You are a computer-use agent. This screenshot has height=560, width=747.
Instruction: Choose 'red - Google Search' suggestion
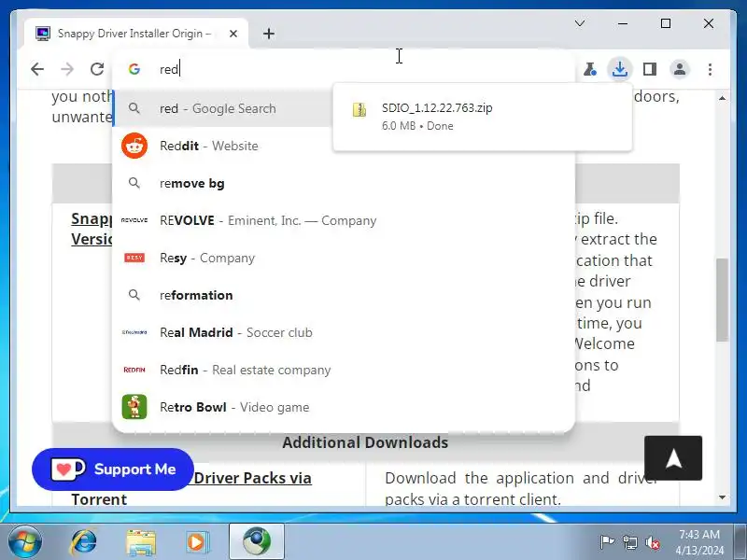click(x=223, y=108)
